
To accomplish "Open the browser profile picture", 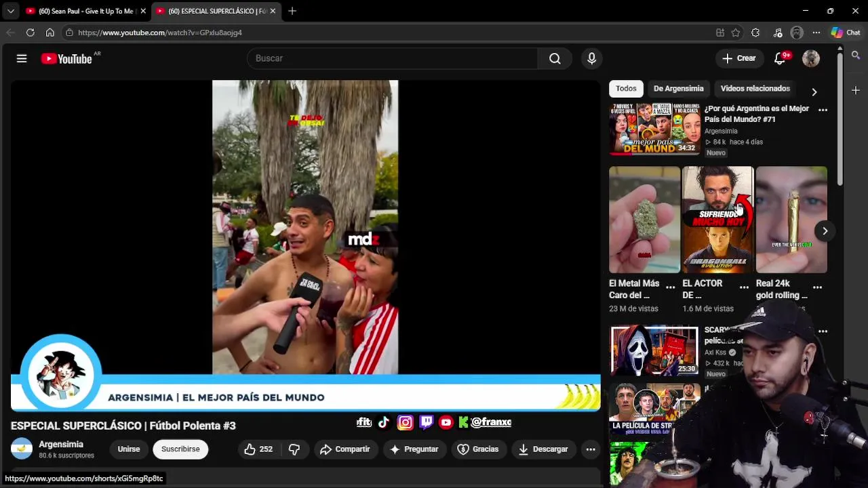I will point(797,33).
